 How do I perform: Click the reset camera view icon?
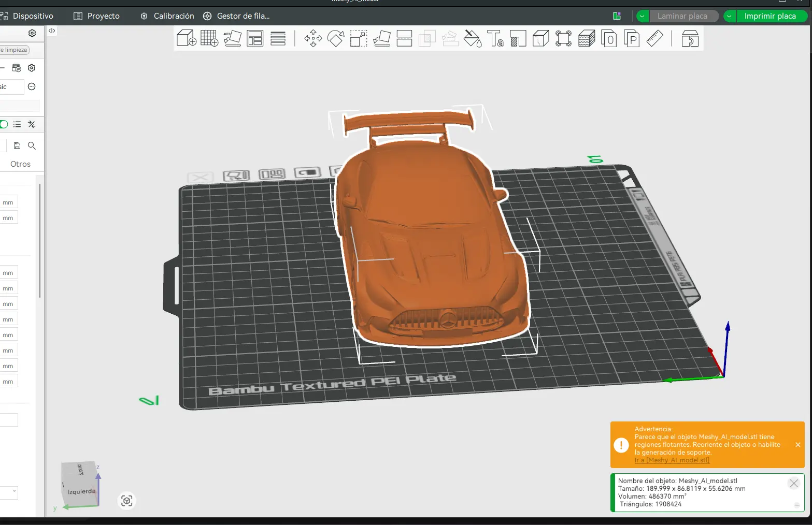click(x=127, y=501)
